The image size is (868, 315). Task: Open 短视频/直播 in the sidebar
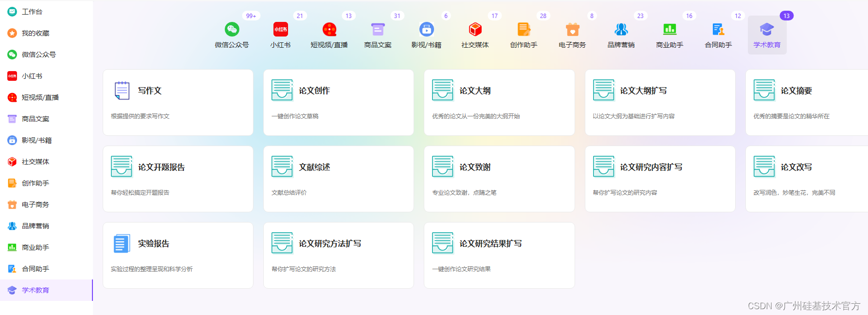46,97
